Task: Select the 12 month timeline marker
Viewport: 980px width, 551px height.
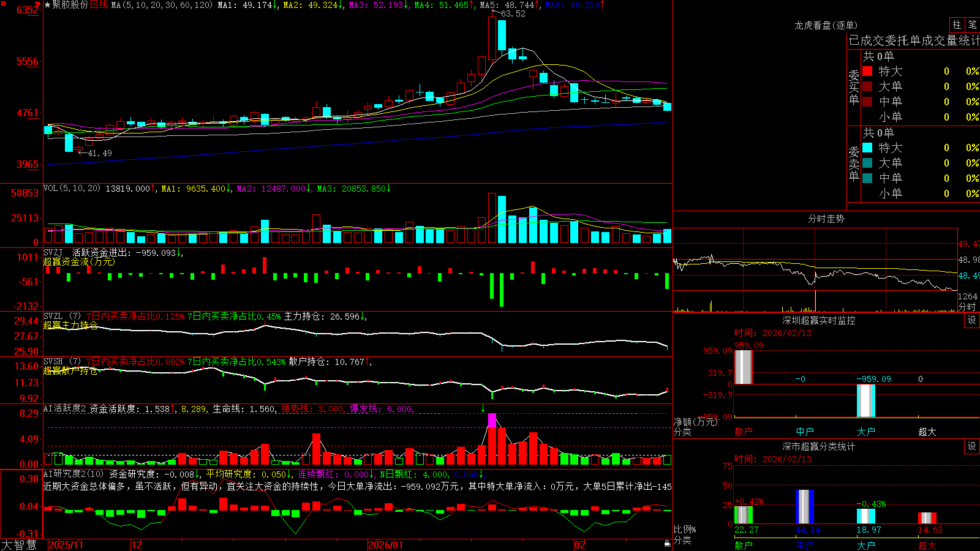Action: point(137,545)
